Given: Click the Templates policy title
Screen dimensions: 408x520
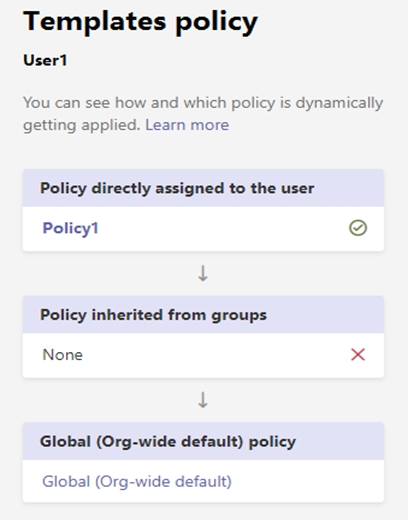Looking at the screenshot, I should (x=140, y=22).
